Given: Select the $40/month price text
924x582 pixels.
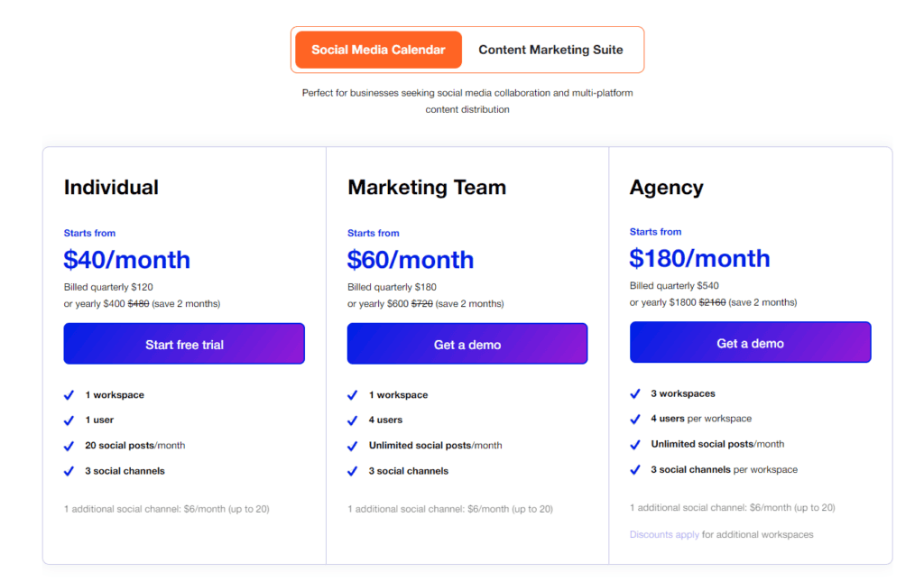Looking at the screenshot, I should pos(126,260).
